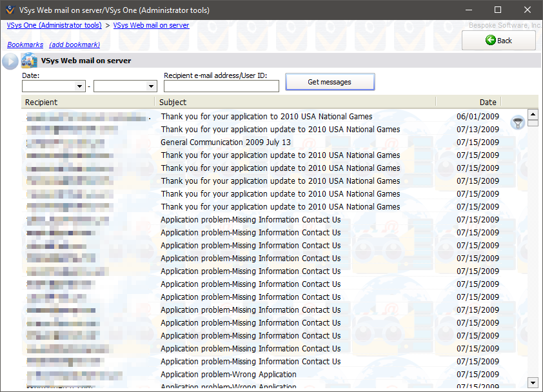Sort by the Recipient column header
This screenshot has height=392, width=543.
point(88,102)
